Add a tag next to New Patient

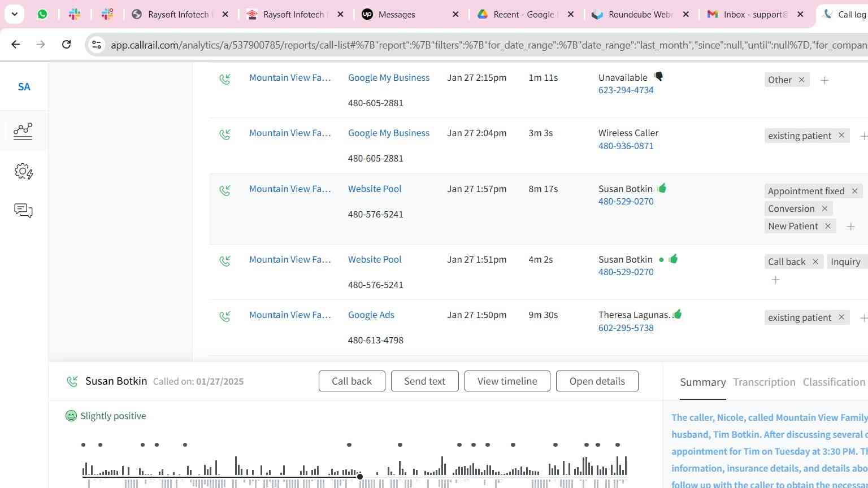point(850,227)
